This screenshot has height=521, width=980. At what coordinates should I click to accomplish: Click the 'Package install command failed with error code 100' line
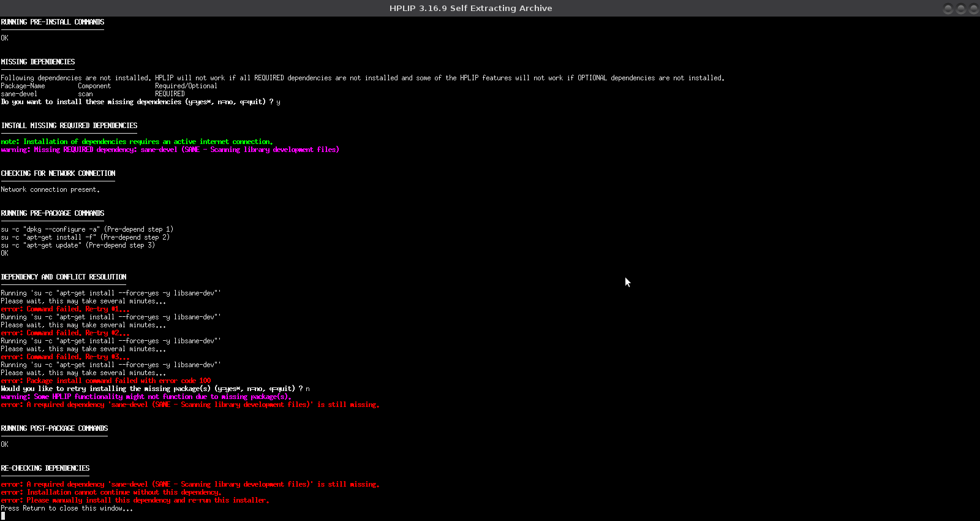106,381
